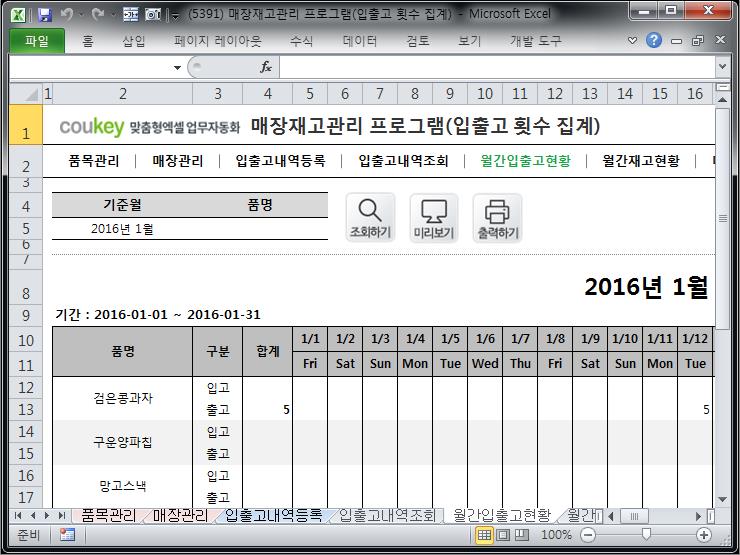Zoom in with plus button
Image resolution: width=740 pixels, height=555 pixels.
(704, 535)
